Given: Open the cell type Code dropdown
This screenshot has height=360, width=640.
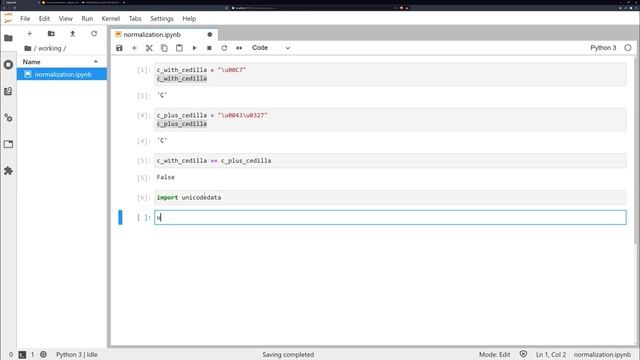Looking at the screenshot, I should [271, 48].
